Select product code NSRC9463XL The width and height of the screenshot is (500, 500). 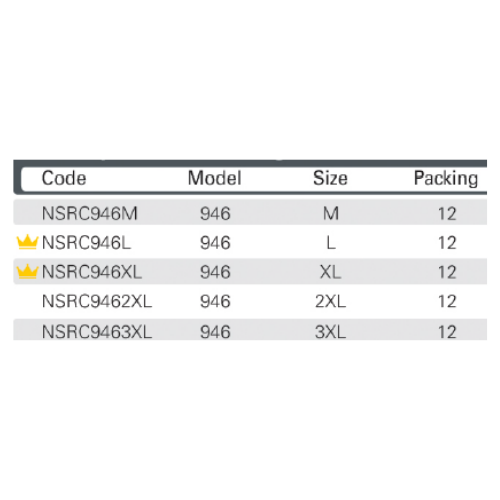(x=97, y=332)
